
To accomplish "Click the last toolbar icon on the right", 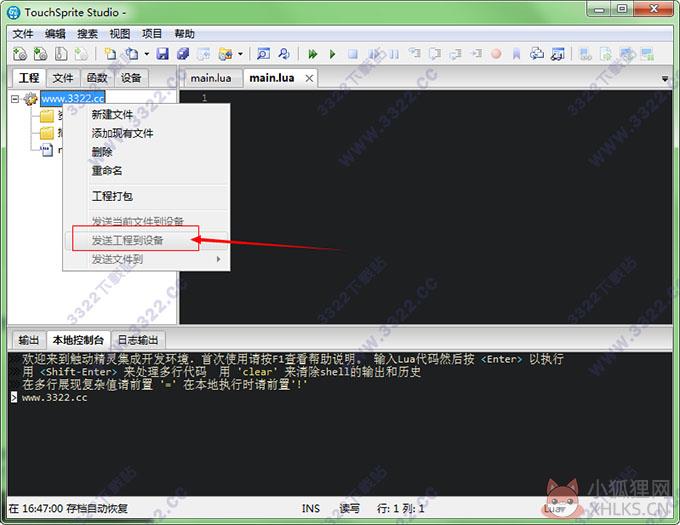I will pos(647,54).
